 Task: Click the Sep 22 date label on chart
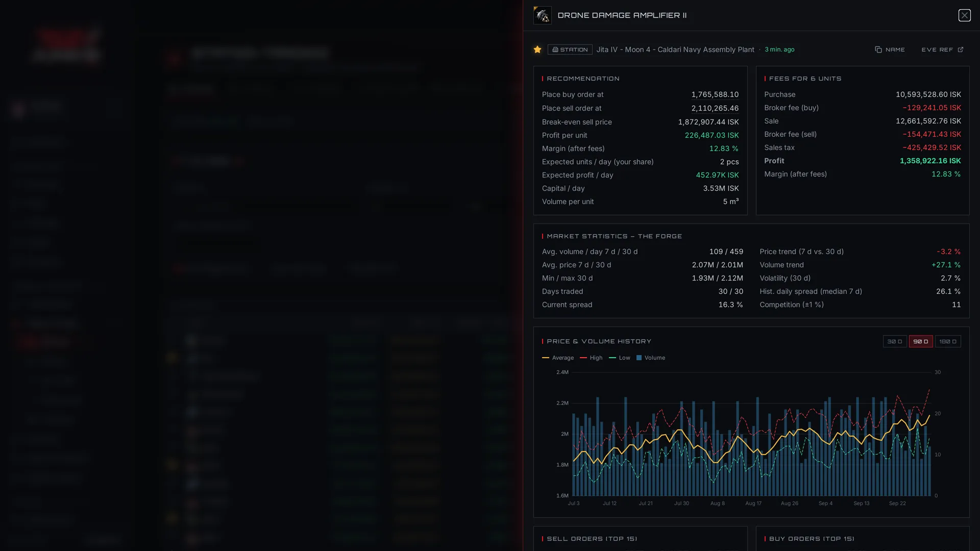click(x=897, y=504)
